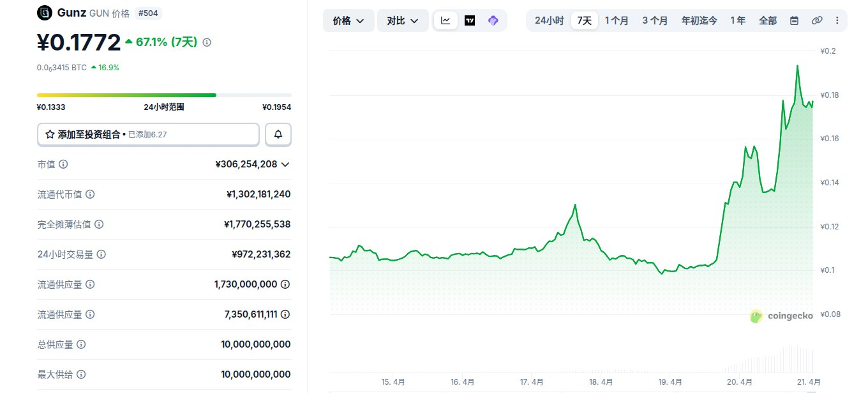Click the 24-hour range progress bar
The width and height of the screenshot is (868, 393).
[164, 95]
